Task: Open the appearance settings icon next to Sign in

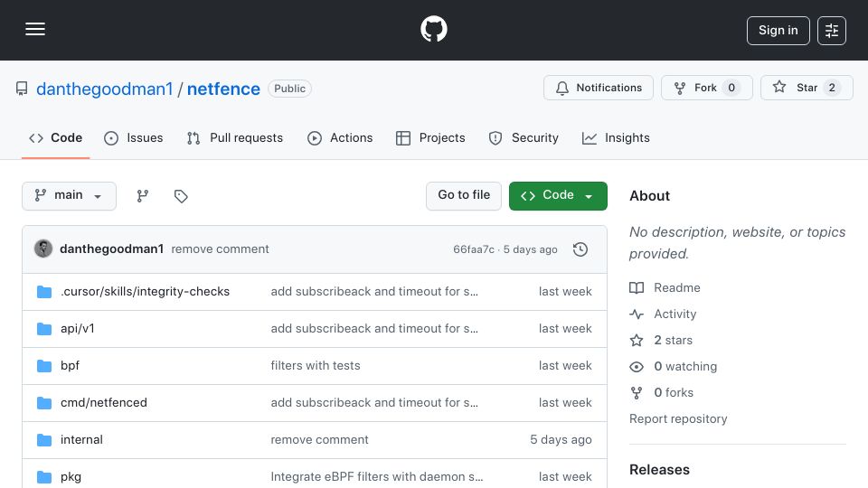Action: point(832,31)
